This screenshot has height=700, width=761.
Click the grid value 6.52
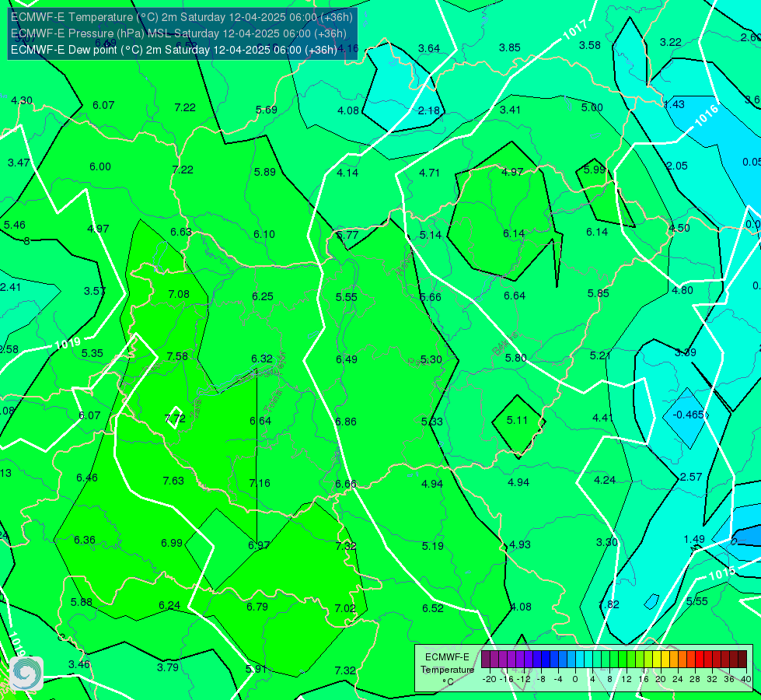point(432,608)
